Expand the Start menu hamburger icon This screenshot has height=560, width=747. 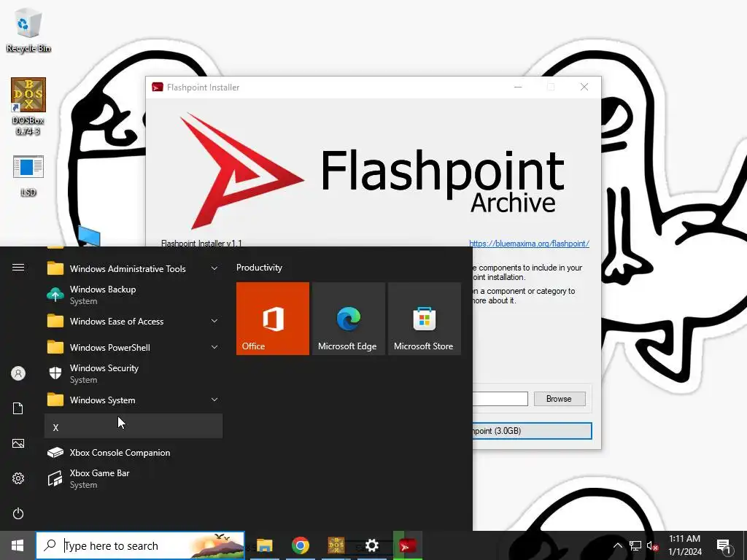(x=18, y=267)
